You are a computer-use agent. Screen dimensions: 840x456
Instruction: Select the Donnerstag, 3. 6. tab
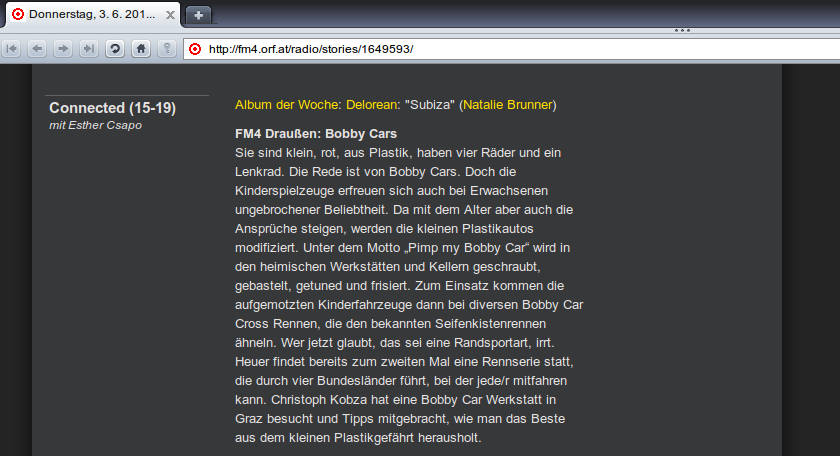click(85, 15)
